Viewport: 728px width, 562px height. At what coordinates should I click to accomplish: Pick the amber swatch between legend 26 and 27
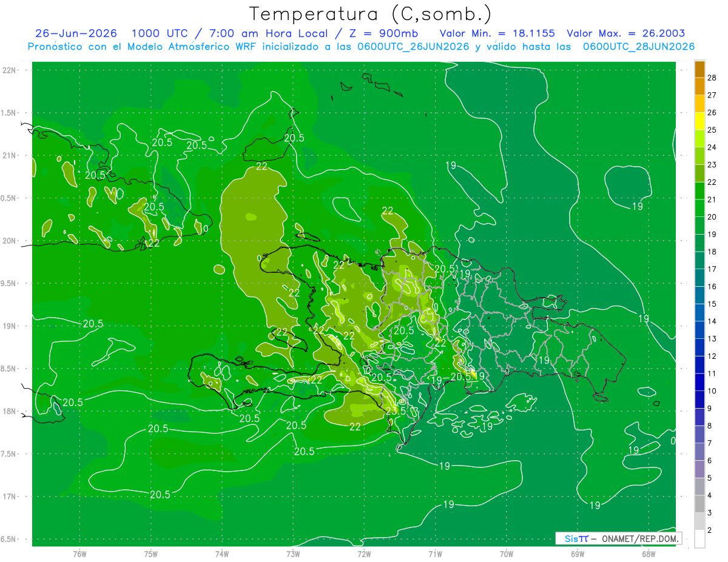point(699,104)
